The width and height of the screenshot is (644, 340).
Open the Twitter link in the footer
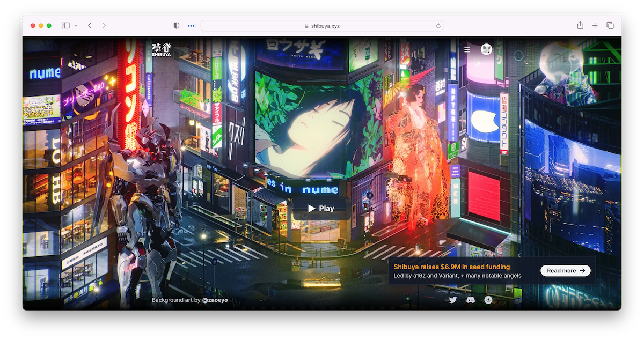pos(452,300)
